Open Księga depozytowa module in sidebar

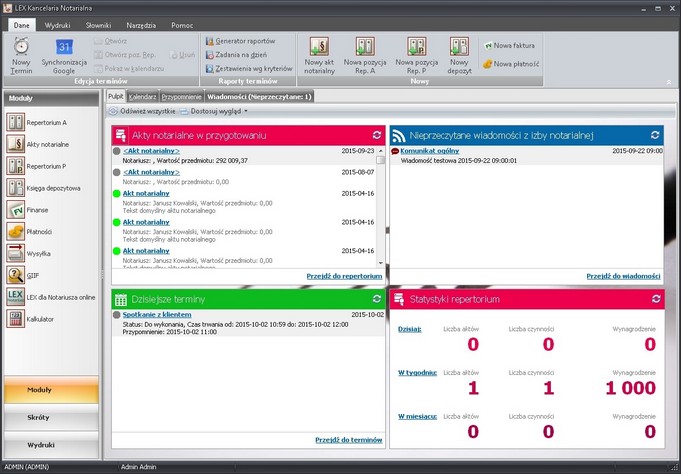pos(52,188)
